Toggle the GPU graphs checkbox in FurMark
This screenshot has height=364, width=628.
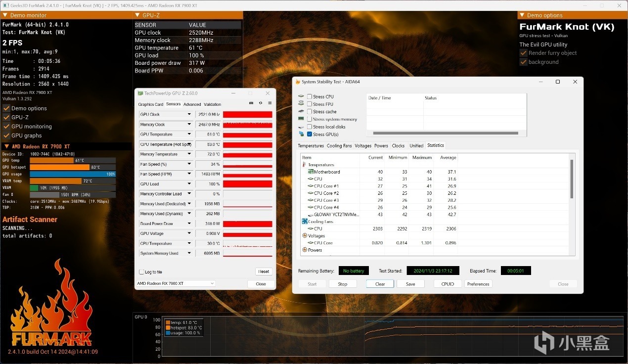click(6, 136)
